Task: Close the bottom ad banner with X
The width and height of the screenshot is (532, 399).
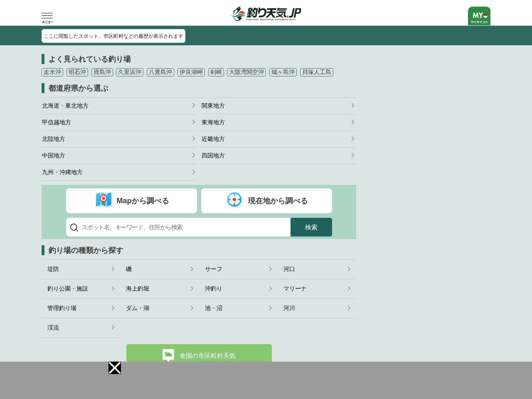Action: pyautogui.click(x=115, y=368)
